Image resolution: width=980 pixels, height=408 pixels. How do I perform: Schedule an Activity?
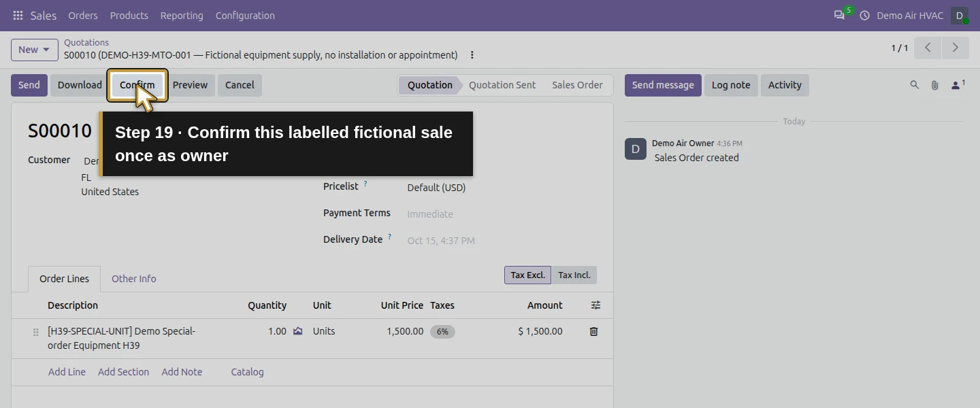(x=785, y=85)
